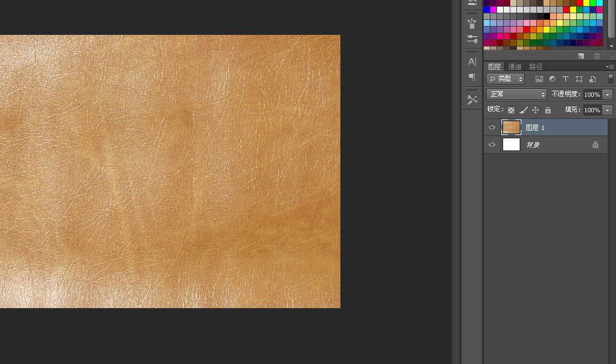The image size is (616, 364).
Task: Select the white 背景 layer thumbnail
Action: coord(511,144)
